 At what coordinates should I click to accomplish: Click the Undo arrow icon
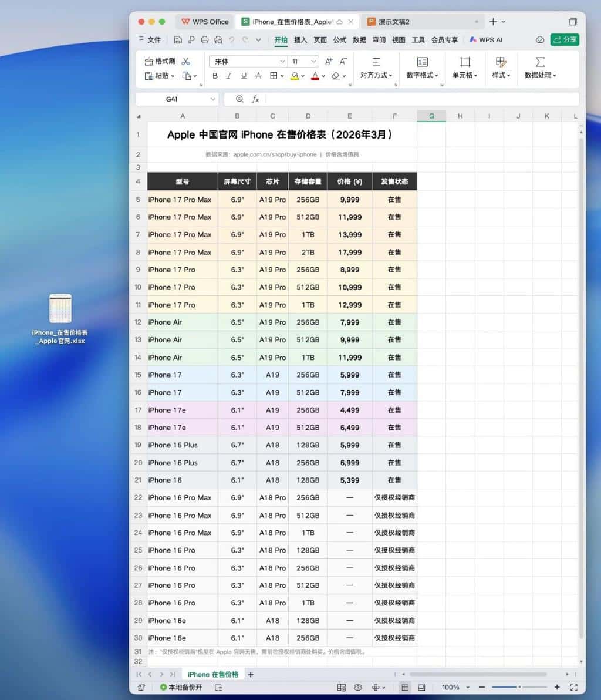click(x=232, y=40)
